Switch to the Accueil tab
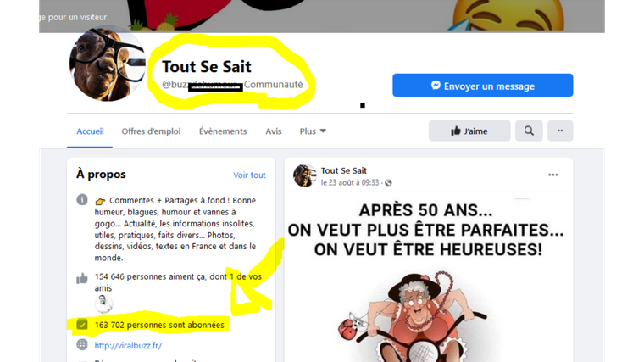The width and height of the screenshot is (644, 362). pyautogui.click(x=90, y=131)
